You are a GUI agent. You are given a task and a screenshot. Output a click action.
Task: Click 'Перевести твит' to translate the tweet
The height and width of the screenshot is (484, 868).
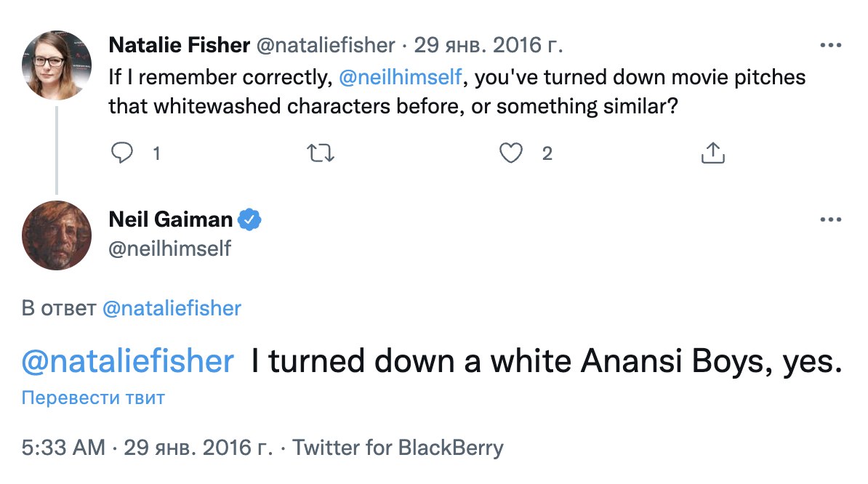(93, 398)
